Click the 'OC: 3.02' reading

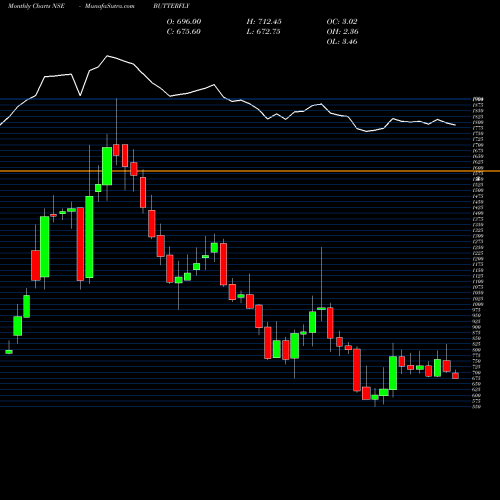342,22
